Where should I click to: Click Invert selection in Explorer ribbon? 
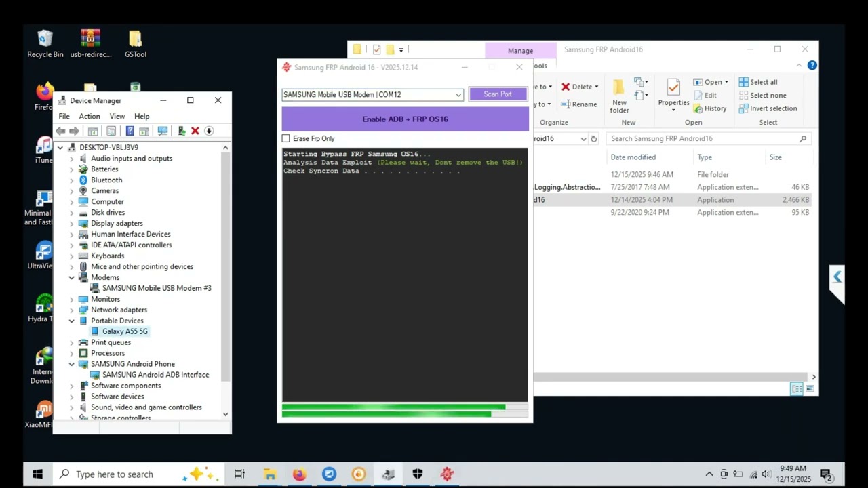(768, 108)
